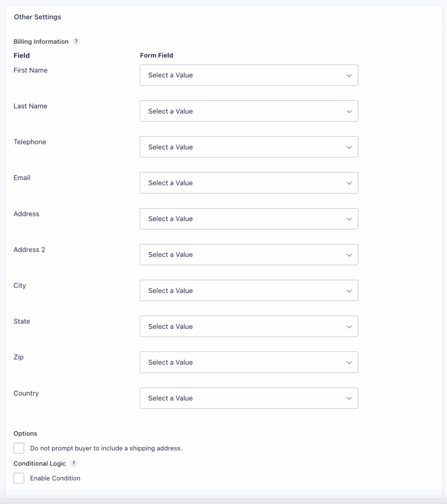Viewport: 447px width, 504px height.
Task: Expand the City dropdown via its chevron
Action: coord(350,290)
